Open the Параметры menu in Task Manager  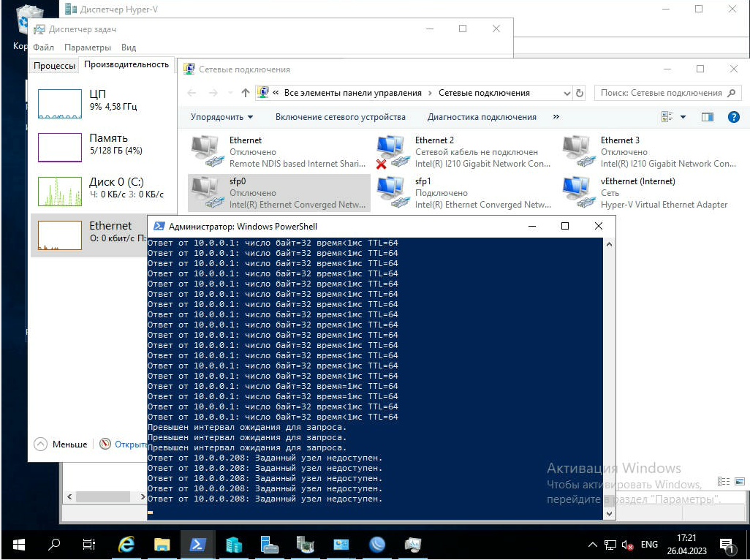87,48
